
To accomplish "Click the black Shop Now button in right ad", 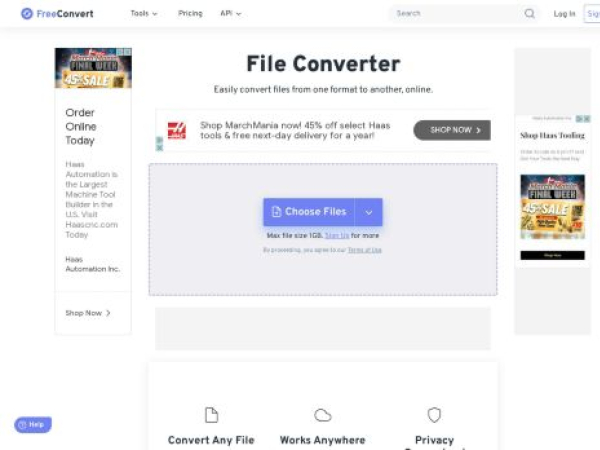I will click(x=553, y=255).
